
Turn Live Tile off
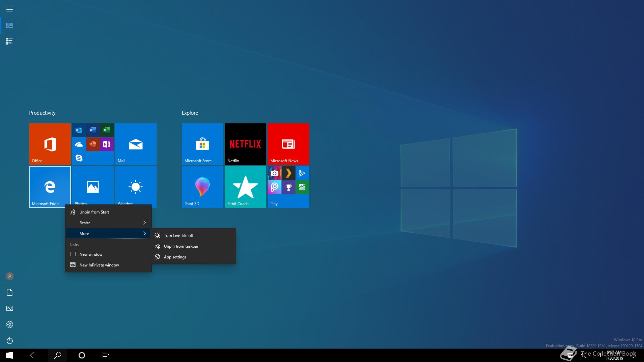[193, 235]
